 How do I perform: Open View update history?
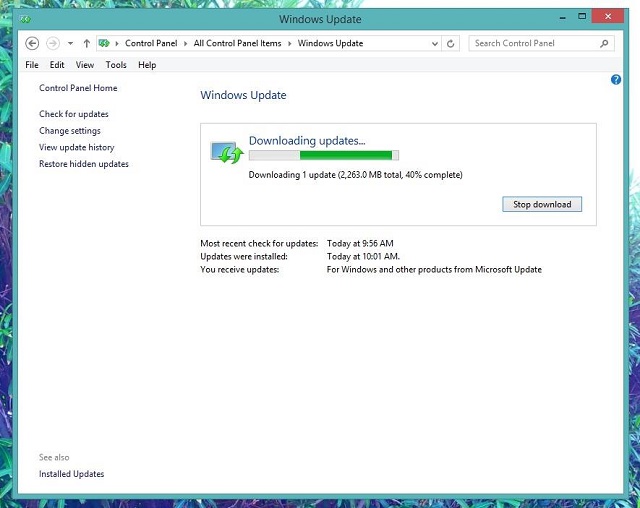tap(77, 147)
